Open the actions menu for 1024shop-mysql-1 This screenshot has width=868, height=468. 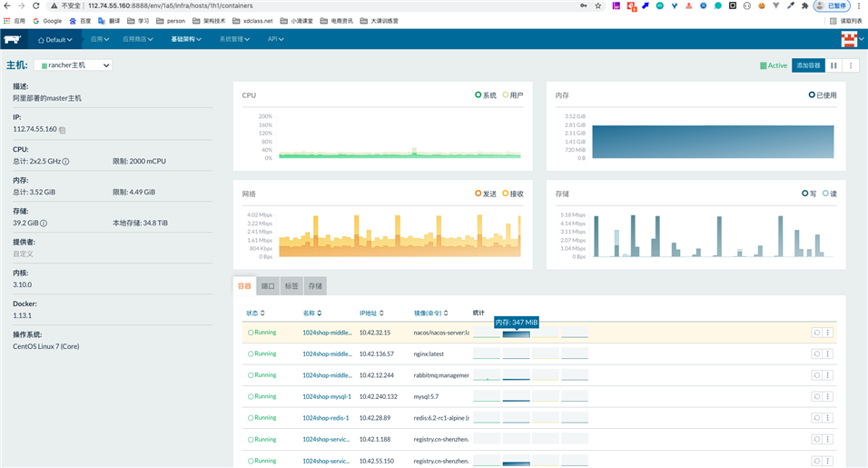pos(828,396)
